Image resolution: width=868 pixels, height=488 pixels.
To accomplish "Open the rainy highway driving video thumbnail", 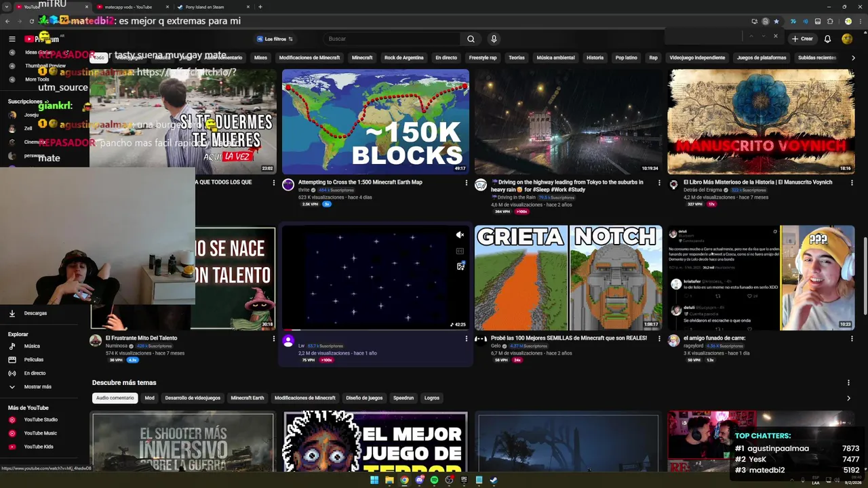I will (x=568, y=121).
